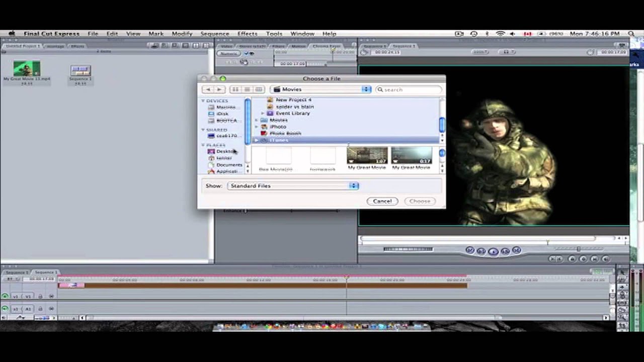Screen dimensions: 644x362
Task: Open the File menu
Action: tap(93, 34)
